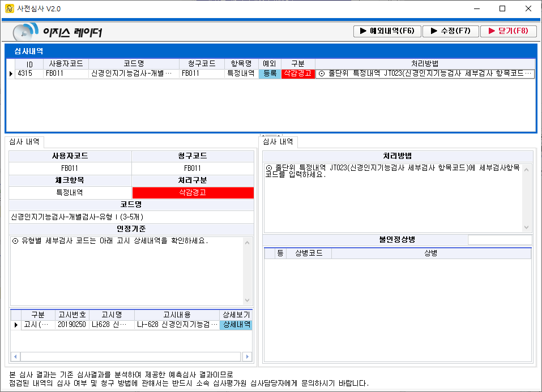Click the 처리방법 column header in top grid
The image size is (542, 392).
click(x=424, y=63)
